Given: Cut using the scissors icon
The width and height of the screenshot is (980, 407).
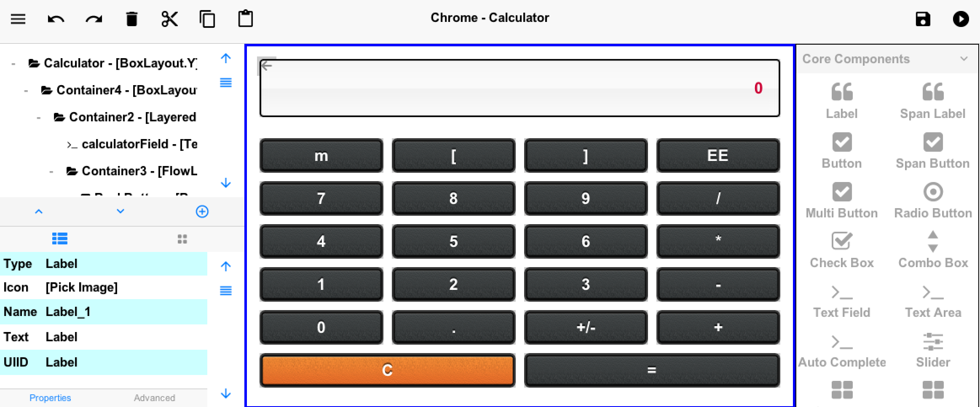Looking at the screenshot, I should (169, 19).
